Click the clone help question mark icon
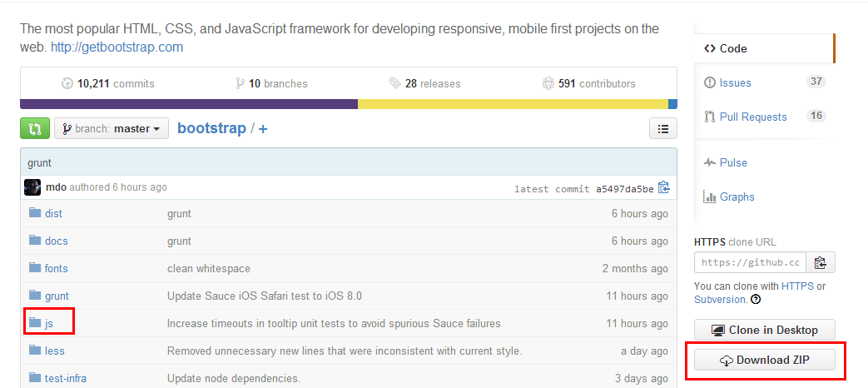 tap(756, 300)
